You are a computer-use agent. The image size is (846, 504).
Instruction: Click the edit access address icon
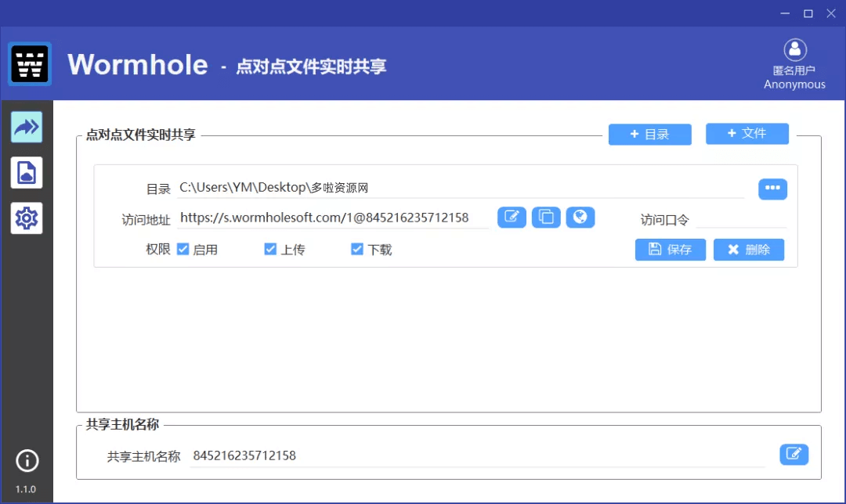coord(512,218)
